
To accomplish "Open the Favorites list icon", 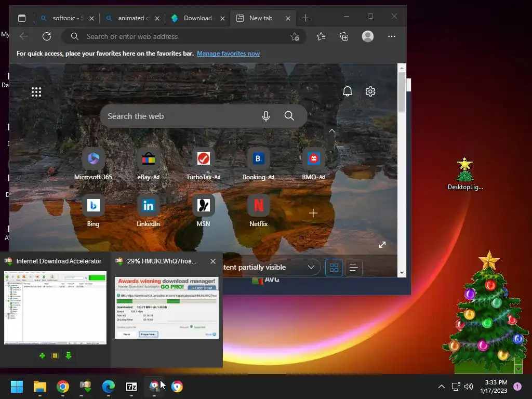I will coord(321,36).
